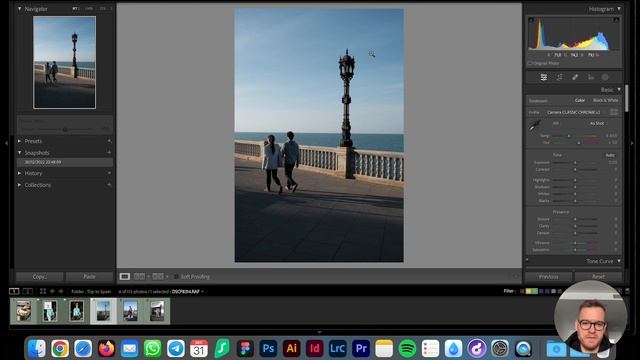Expand the Presets panel

coord(19,141)
